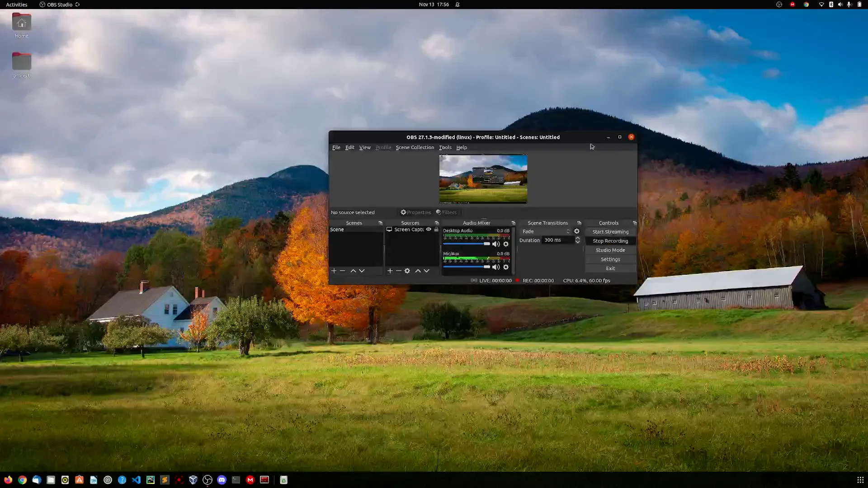The height and width of the screenshot is (488, 868).
Task: Move source down with arrow icon
Action: tap(426, 271)
